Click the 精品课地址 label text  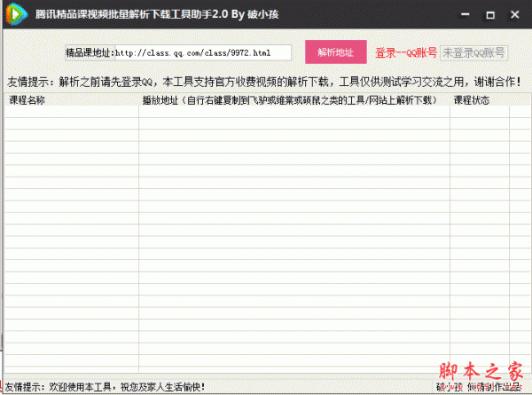[90, 52]
